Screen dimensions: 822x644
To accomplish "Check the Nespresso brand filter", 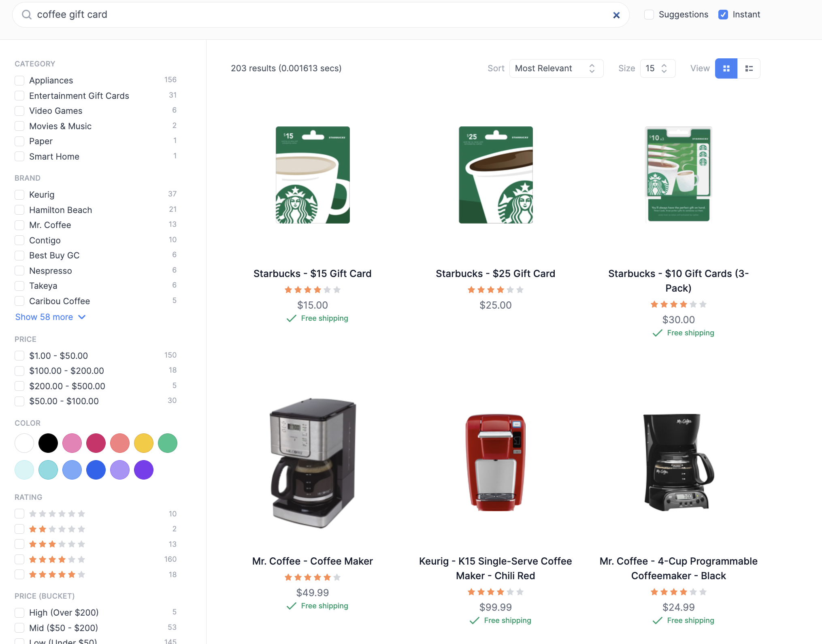I will [x=19, y=271].
